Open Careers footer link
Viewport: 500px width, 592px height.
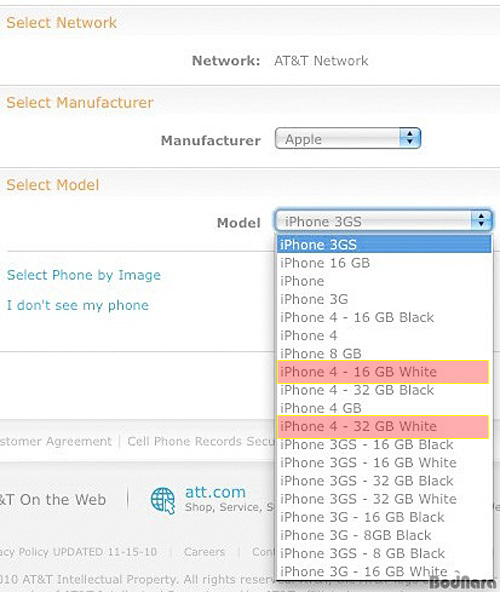pos(204,552)
